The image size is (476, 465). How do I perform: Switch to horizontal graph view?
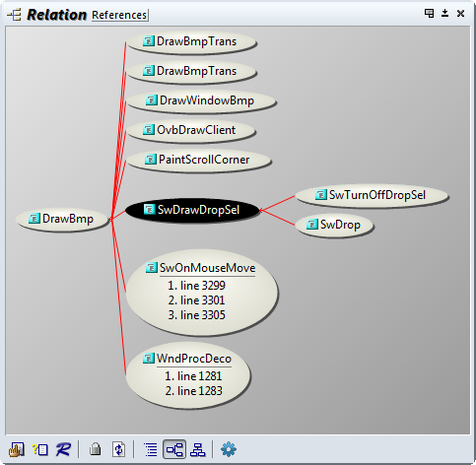click(174, 449)
